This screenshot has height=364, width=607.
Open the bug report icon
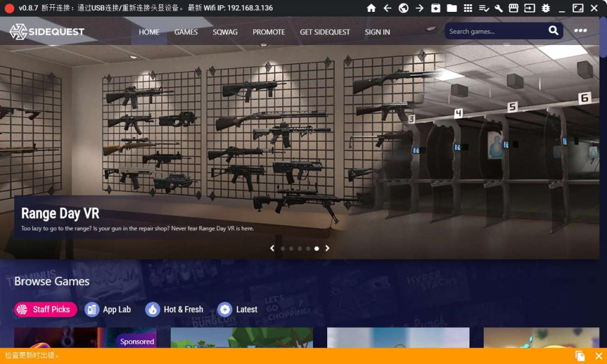coord(545,8)
